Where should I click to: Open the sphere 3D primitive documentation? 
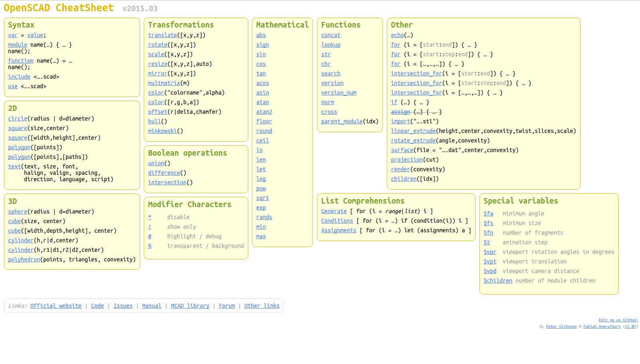(17, 212)
